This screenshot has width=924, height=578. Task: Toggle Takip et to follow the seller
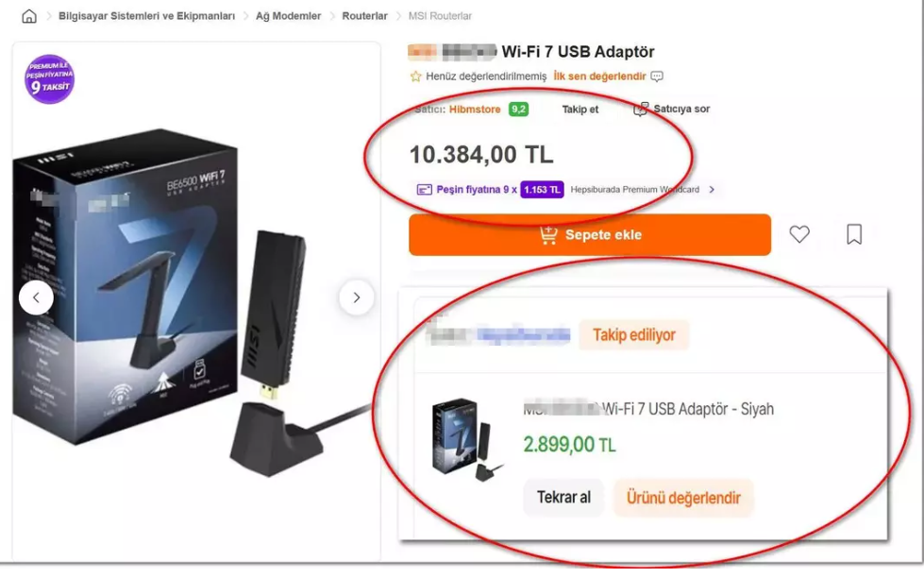[x=580, y=110]
